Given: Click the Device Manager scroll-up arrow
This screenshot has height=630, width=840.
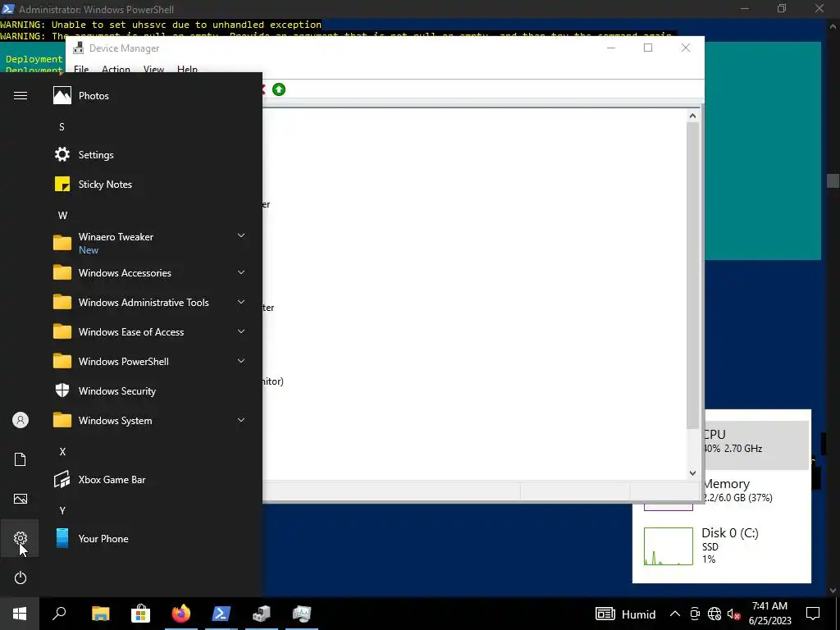Looking at the screenshot, I should 692,116.
